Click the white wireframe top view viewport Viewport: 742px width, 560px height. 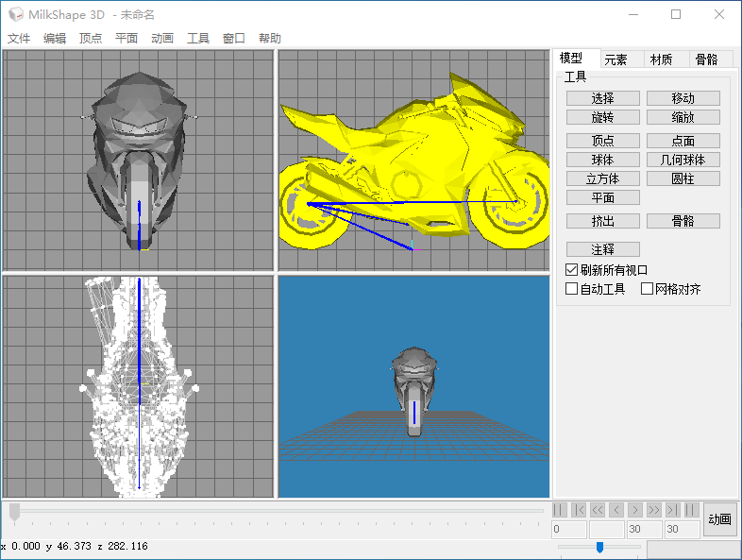click(x=138, y=387)
